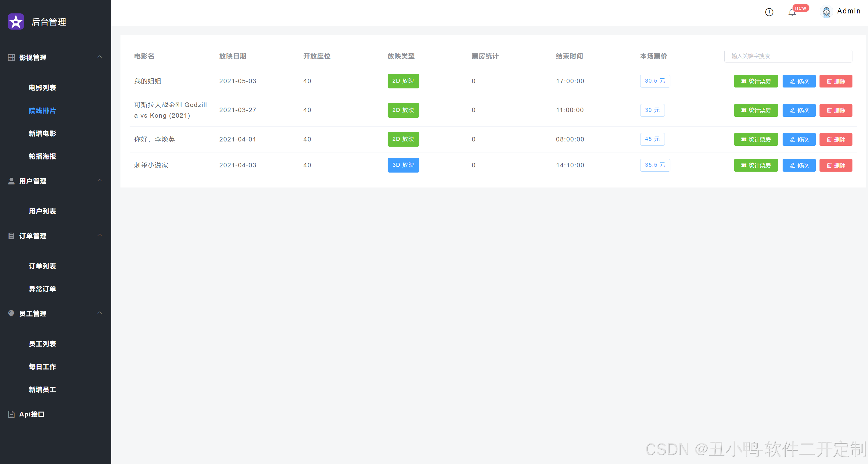Click 统计票房 for 我的姐姐
This screenshot has height=464, width=868.
(755, 81)
